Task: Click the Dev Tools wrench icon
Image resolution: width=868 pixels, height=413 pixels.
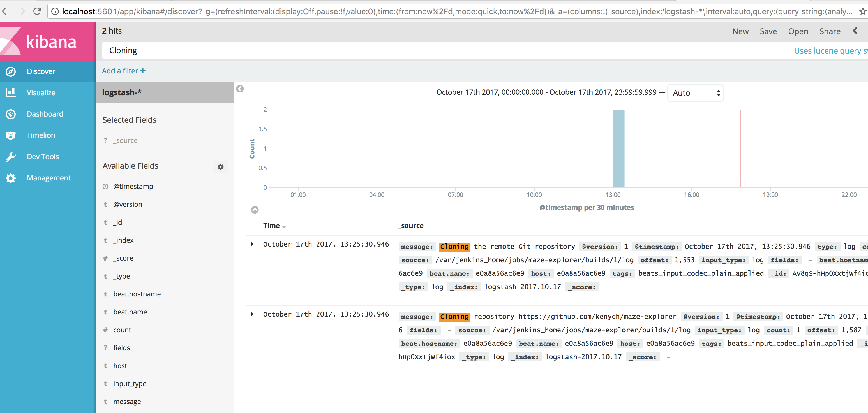Action: click(x=11, y=157)
